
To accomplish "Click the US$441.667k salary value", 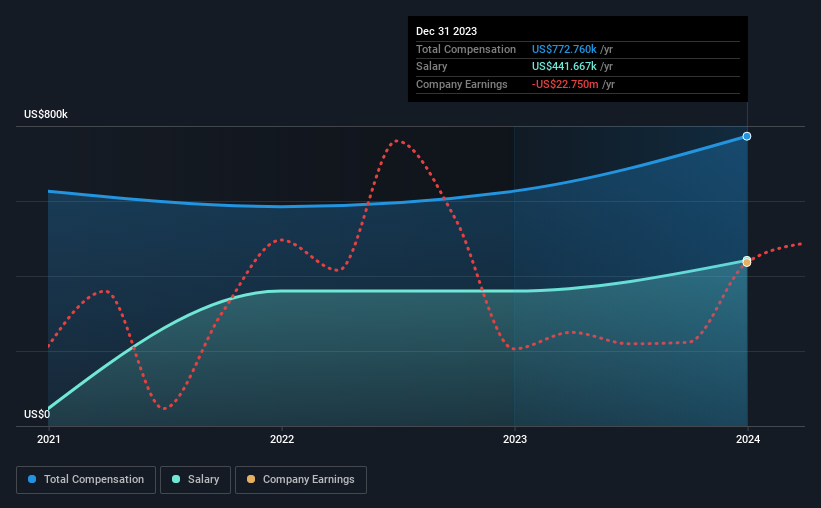I will pyautogui.click(x=564, y=67).
